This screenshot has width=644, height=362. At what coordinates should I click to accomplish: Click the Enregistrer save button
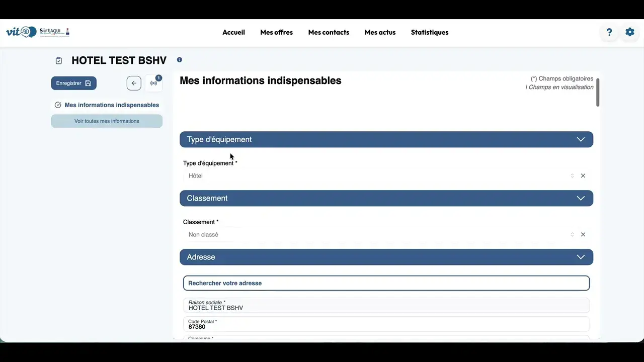click(x=74, y=83)
